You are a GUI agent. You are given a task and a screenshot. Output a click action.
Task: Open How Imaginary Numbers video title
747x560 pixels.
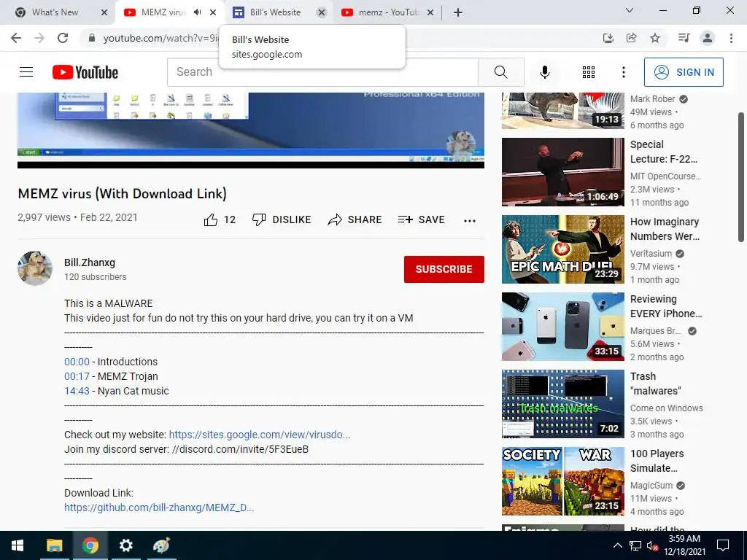[665, 229]
